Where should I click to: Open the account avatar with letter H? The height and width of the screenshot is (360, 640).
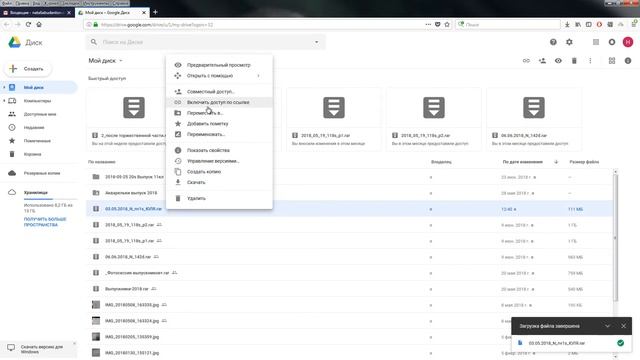pos(628,42)
